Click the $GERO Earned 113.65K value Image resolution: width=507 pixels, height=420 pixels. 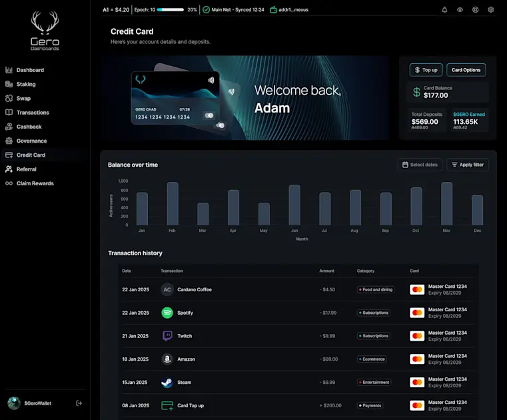465,122
